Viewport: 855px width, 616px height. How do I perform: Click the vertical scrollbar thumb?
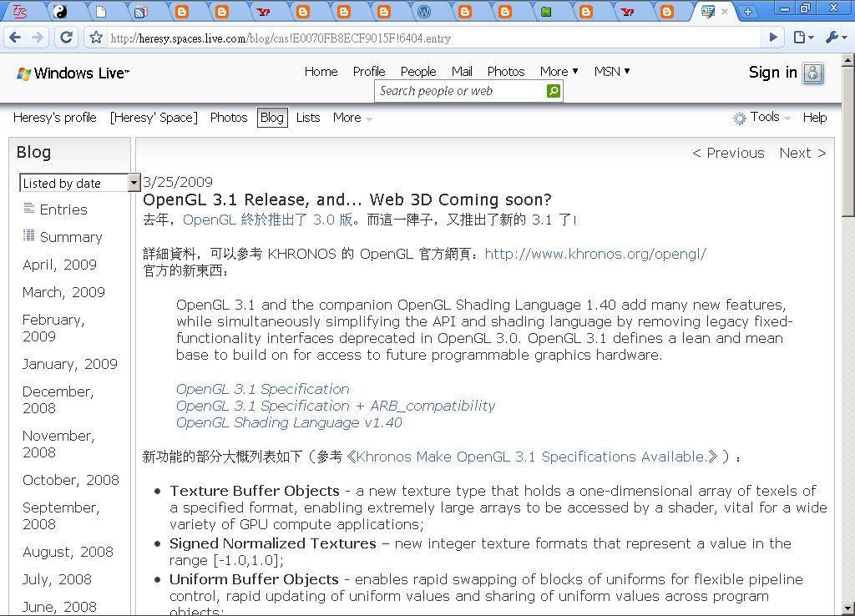pos(848,142)
